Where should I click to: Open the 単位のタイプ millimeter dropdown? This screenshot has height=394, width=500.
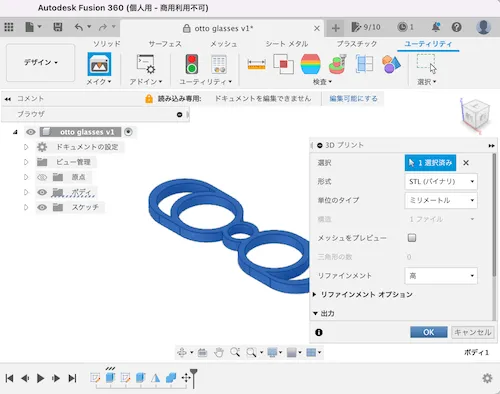441,200
